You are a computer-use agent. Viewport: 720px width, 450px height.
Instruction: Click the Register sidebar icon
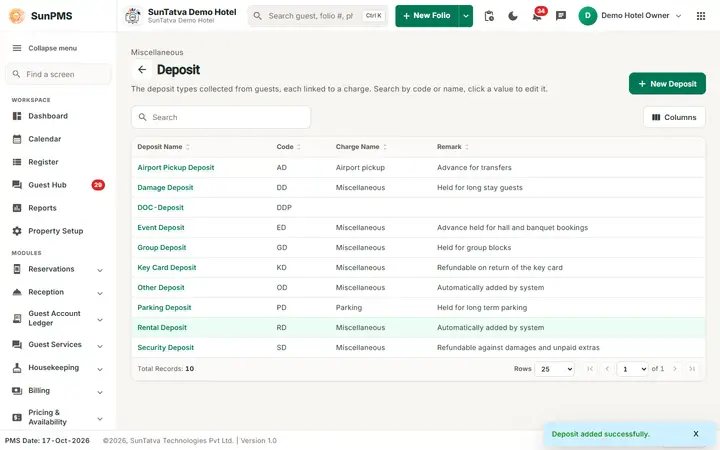(17, 162)
